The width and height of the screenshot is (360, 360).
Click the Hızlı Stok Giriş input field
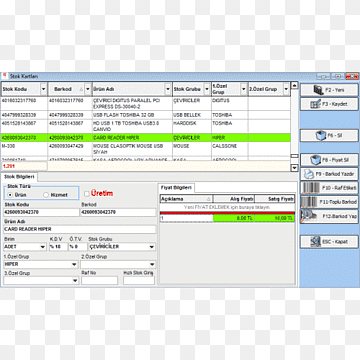click(x=138, y=281)
